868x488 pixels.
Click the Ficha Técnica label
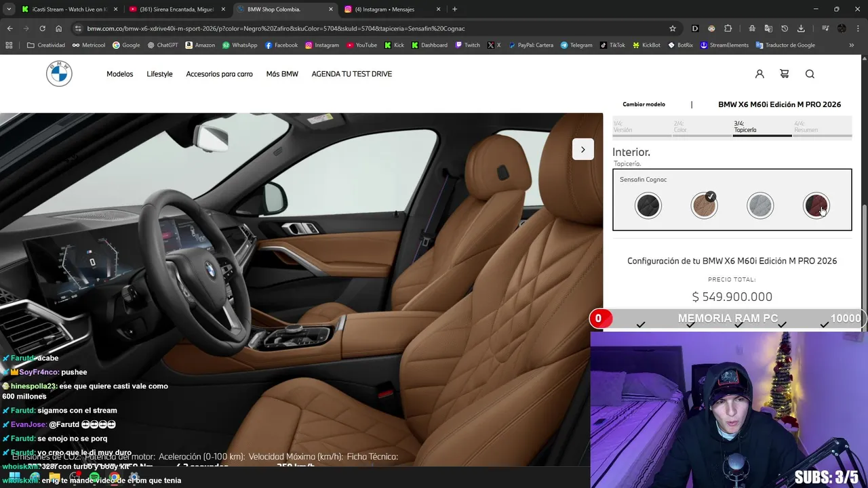372,457
